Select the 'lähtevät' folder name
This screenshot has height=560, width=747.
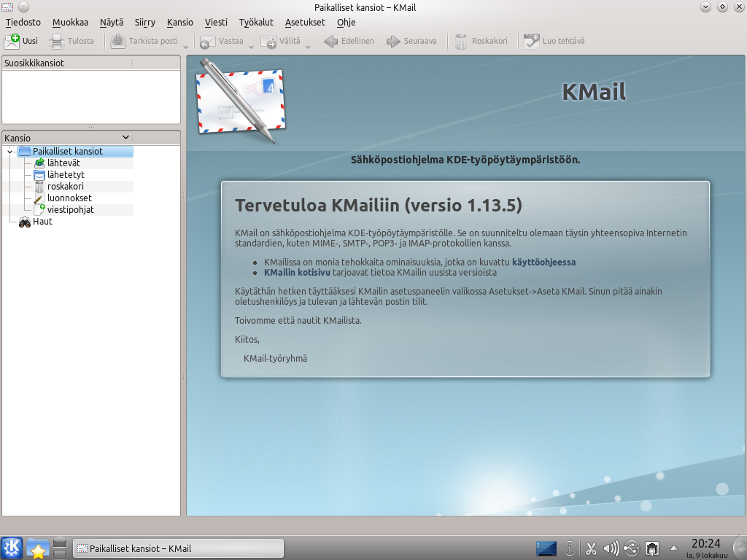[63, 163]
